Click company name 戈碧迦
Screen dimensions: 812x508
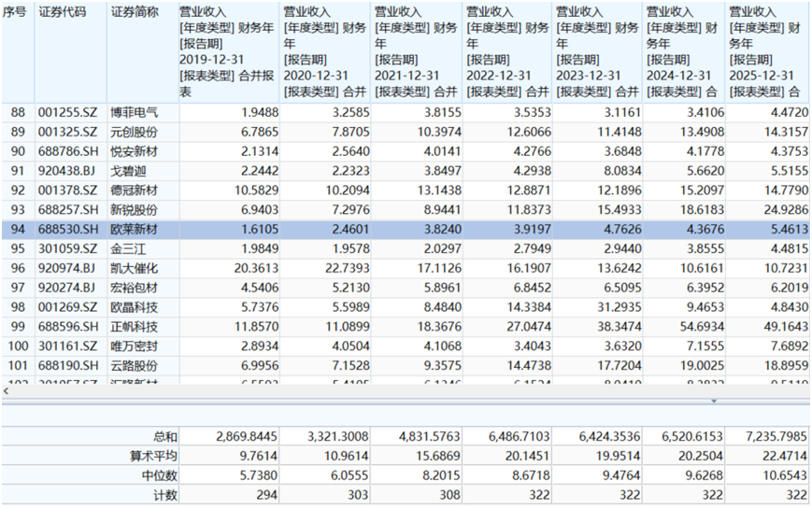128,171
